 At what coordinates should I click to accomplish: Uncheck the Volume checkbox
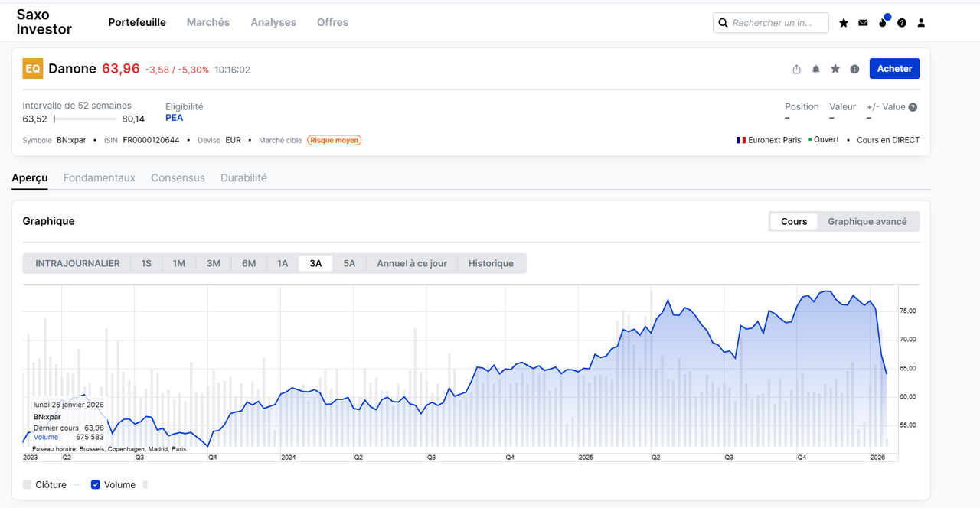pyautogui.click(x=96, y=484)
